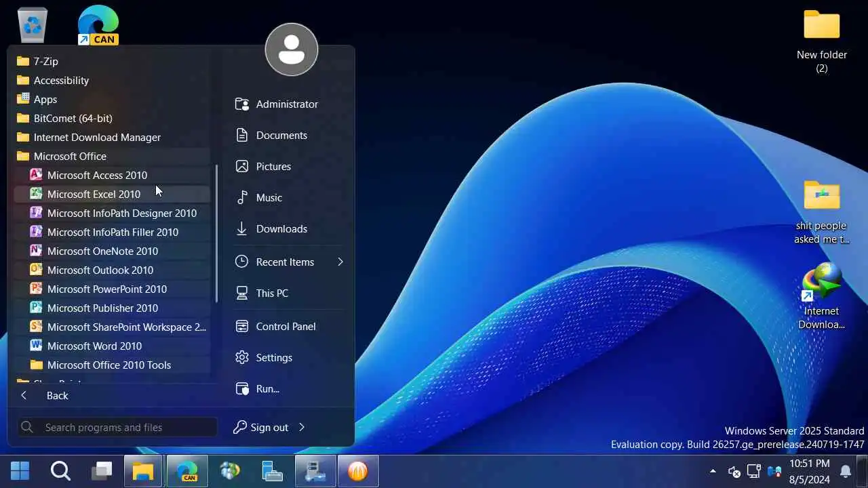
Task: Collapse the Microsoft Office folder
Action: (112, 156)
